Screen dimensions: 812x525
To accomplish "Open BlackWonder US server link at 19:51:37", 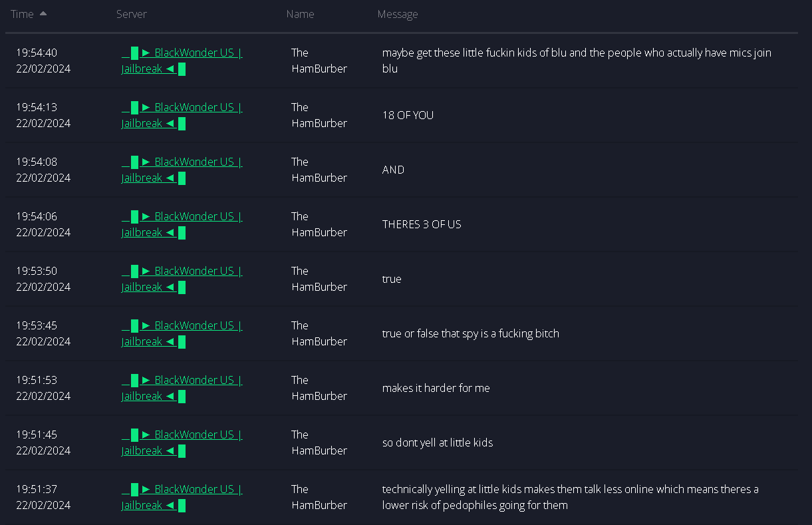I will coord(182,497).
